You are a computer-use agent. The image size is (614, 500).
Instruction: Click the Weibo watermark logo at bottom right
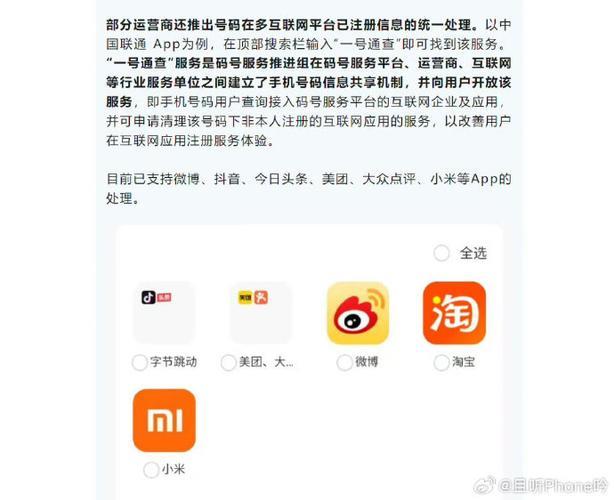click(485, 486)
